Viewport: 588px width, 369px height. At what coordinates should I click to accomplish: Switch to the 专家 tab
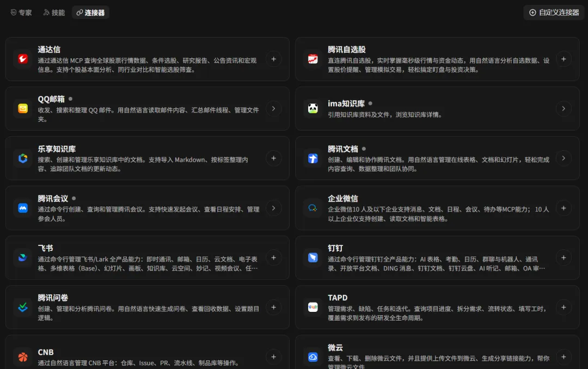pyautogui.click(x=21, y=13)
